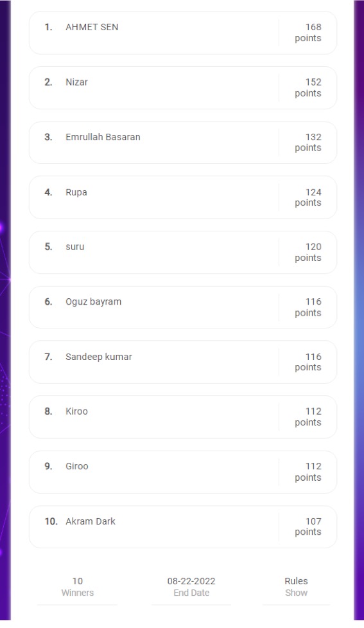The width and height of the screenshot is (364, 628).
Task: Click the Rules label
Action: 297,581
